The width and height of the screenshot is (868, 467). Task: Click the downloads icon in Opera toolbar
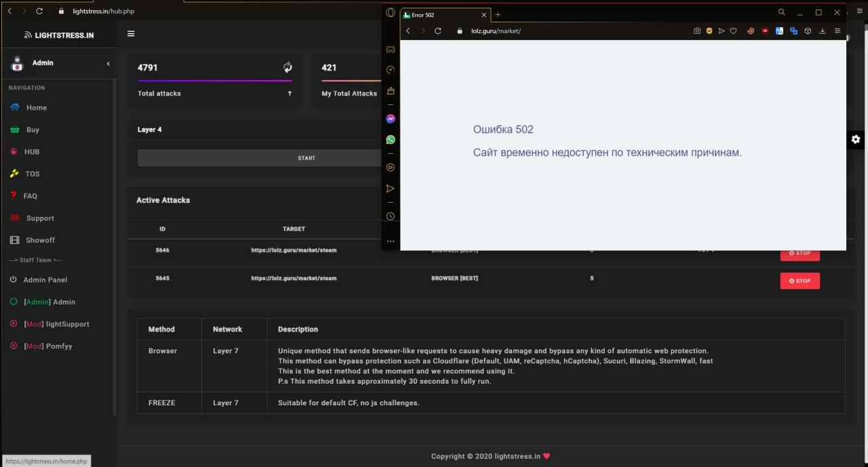pos(823,31)
